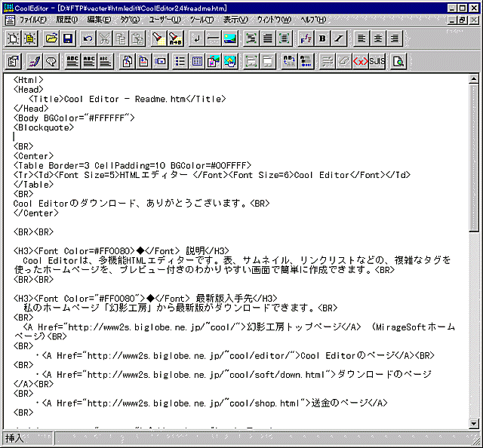Screen dimensions: 483x448
Task: Center align text
Action: click(378, 38)
